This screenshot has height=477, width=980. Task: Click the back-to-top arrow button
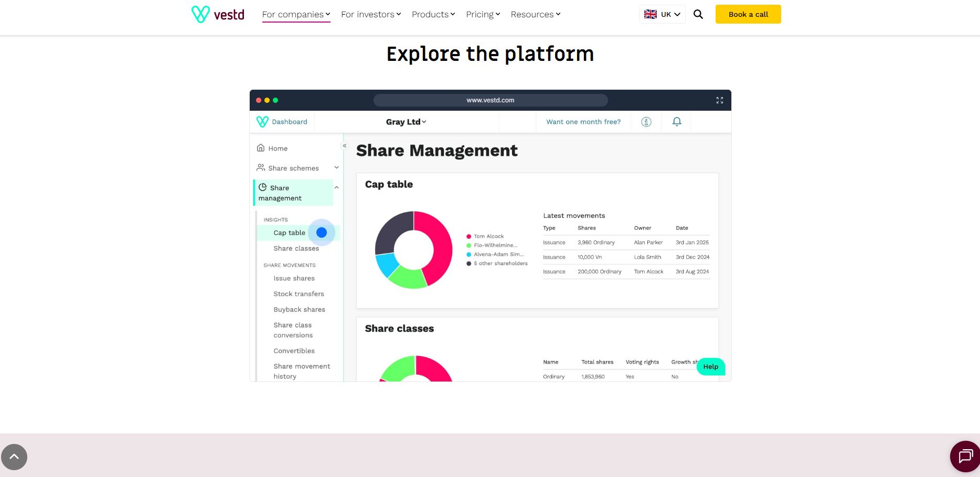click(14, 457)
